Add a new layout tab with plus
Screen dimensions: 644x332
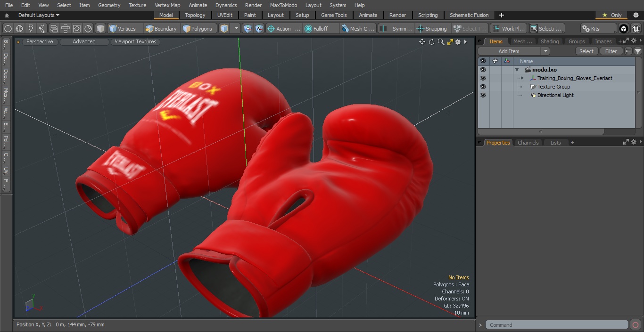click(x=501, y=15)
